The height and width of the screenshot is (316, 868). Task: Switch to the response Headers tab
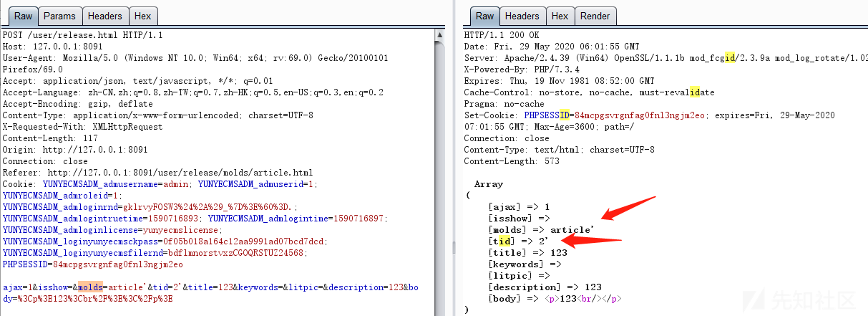[522, 16]
